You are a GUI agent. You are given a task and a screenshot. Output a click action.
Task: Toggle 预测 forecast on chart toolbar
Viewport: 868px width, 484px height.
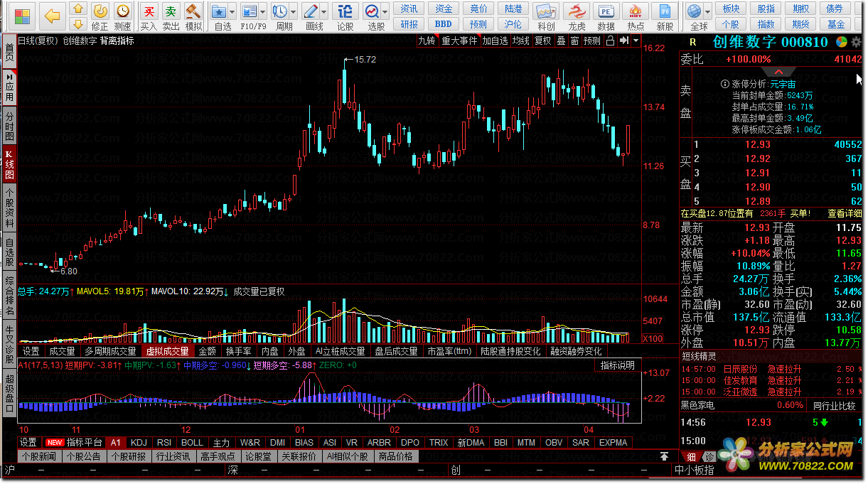[592, 41]
